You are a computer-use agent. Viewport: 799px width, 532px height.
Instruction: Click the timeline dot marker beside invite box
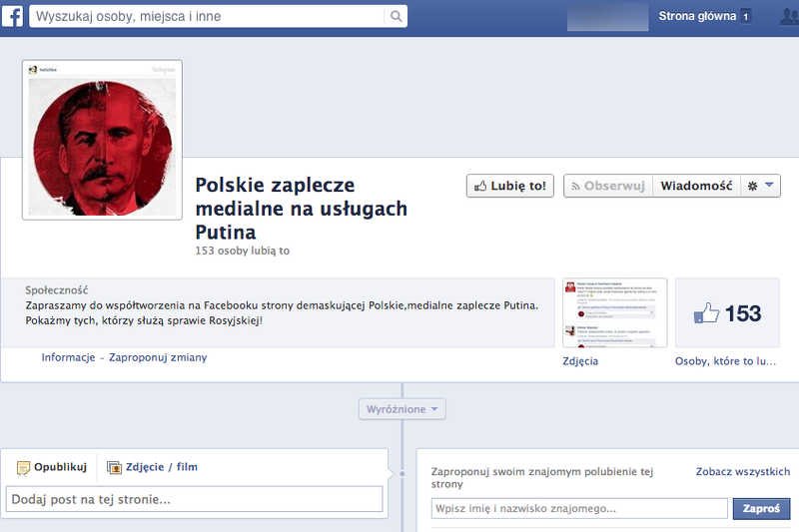pyautogui.click(x=402, y=474)
